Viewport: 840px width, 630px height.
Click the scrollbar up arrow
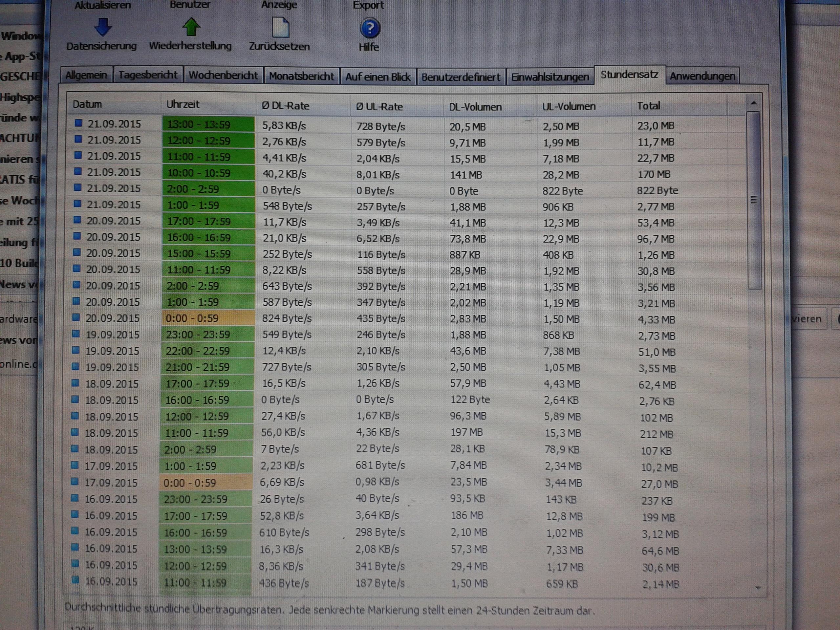click(x=754, y=103)
